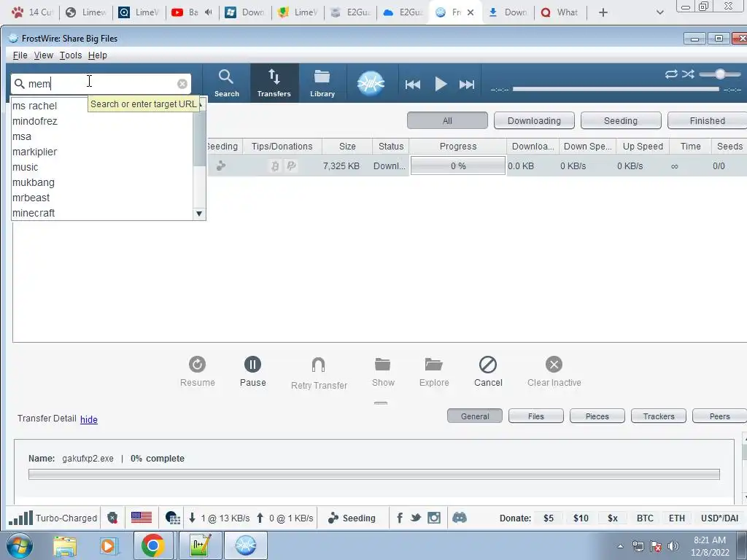
Task: Sort transfers by Size column
Action: point(347,146)
